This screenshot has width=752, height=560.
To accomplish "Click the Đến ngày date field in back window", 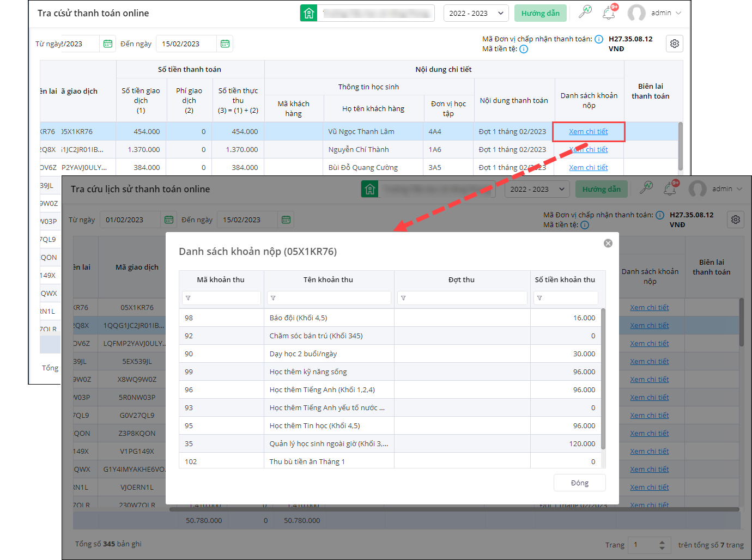I will tap(186, 44).
